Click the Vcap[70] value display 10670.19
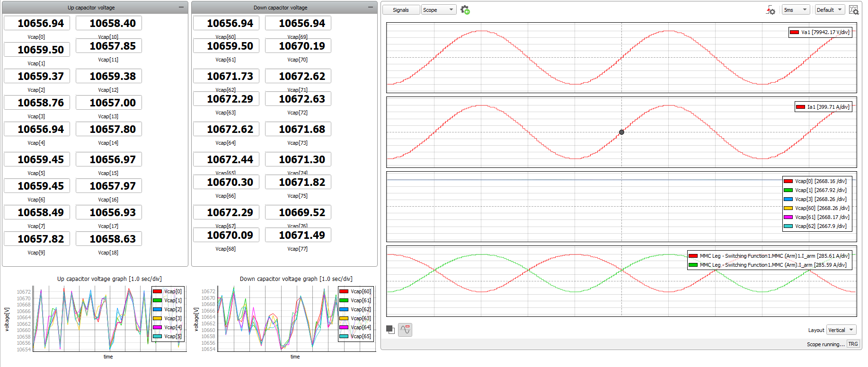This screenshot has height=367, width=868. click(298, 46)
